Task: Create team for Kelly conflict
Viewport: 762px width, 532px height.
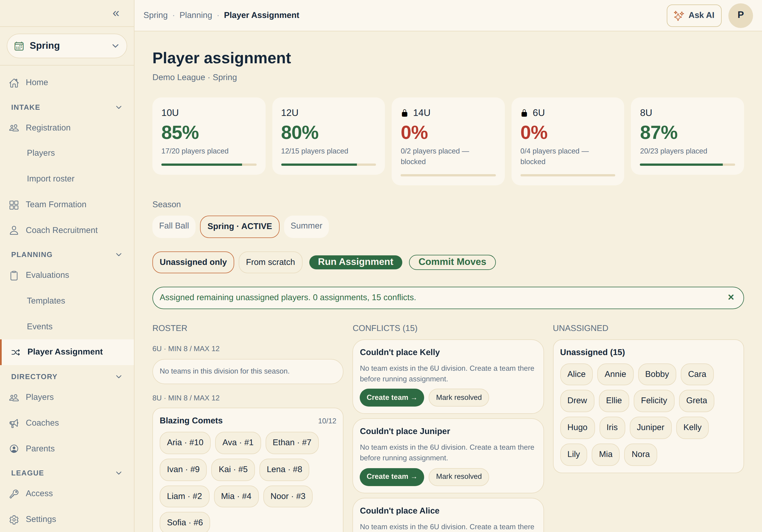Action: click(392, 398)
